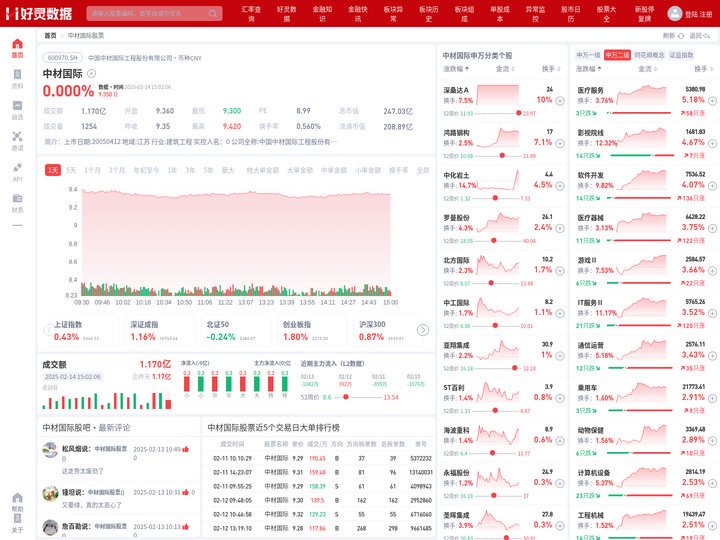
Task: Switch to 申万一级 classification tab
Action: pyautogui.click(x=588, y=55)
